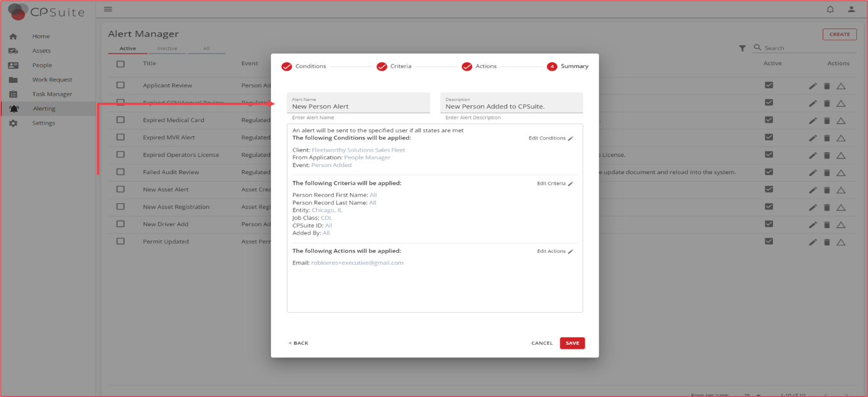Image resolution: width=868 pixels, height=397 pixels.
Task: Switch to the All tab
Action: click(x=206, y=48)
